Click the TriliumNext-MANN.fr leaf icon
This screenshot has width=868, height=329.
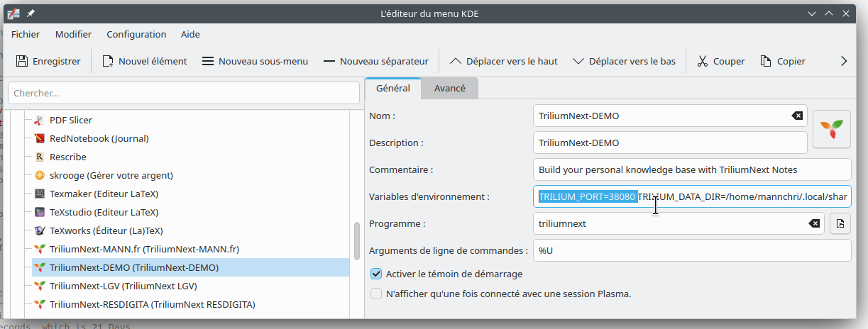(x=40, y=249)
